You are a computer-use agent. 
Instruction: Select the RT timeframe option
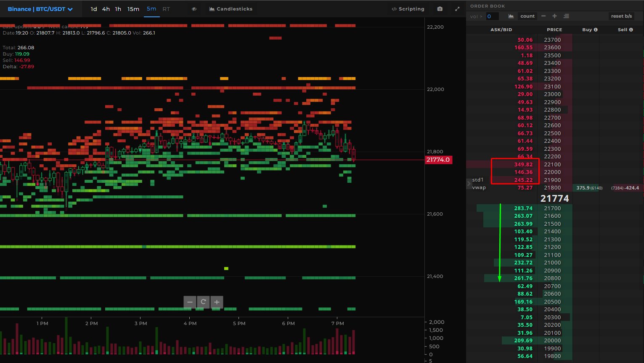[x=166, y=9]
